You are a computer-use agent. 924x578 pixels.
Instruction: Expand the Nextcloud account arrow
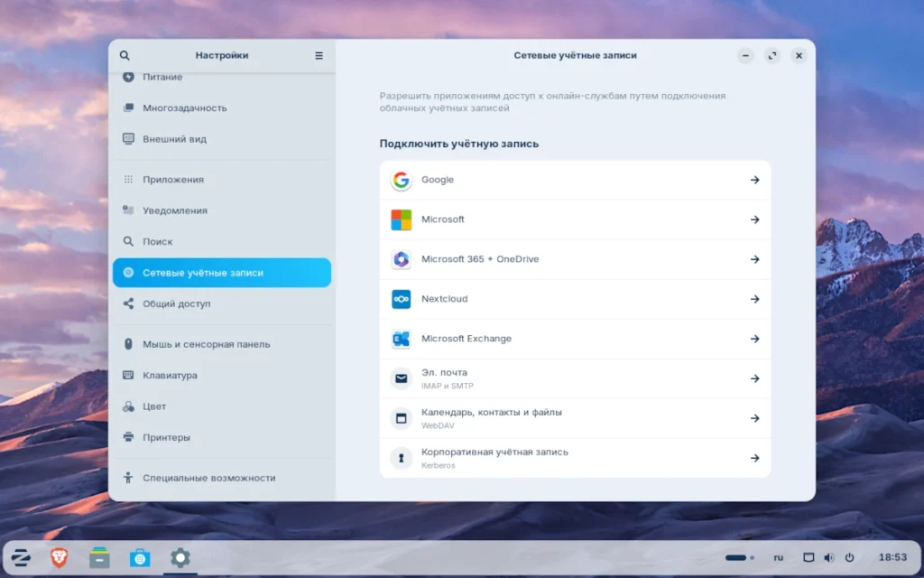pos(755,299)
